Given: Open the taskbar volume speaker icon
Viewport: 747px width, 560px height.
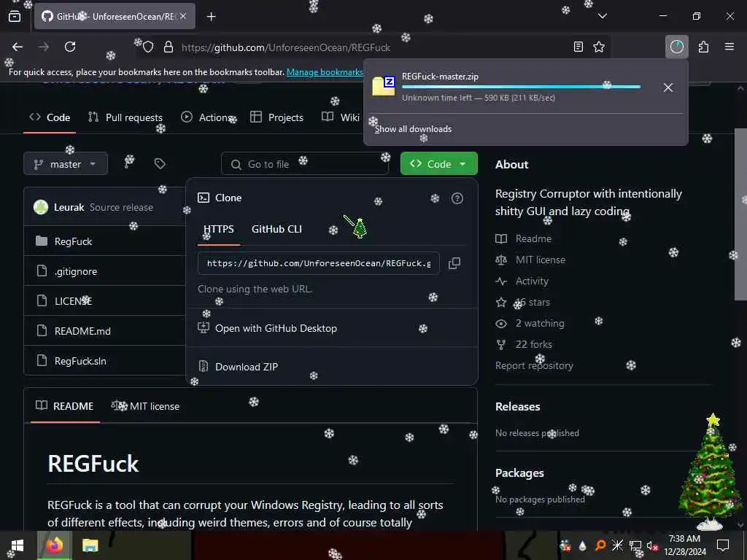Looking at the screenshot, I should pyautogui.click(x=651, y=545).
